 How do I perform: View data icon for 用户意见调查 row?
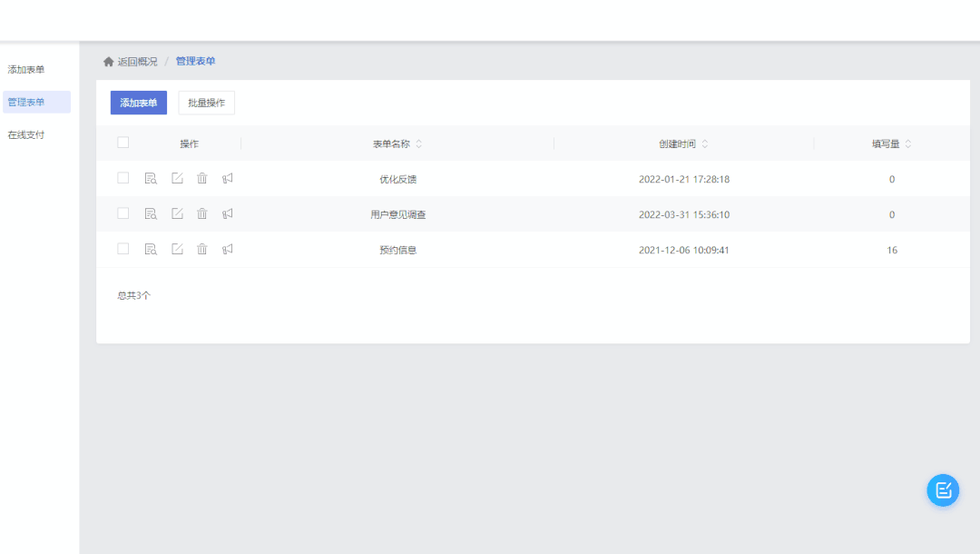click(151, 213)
